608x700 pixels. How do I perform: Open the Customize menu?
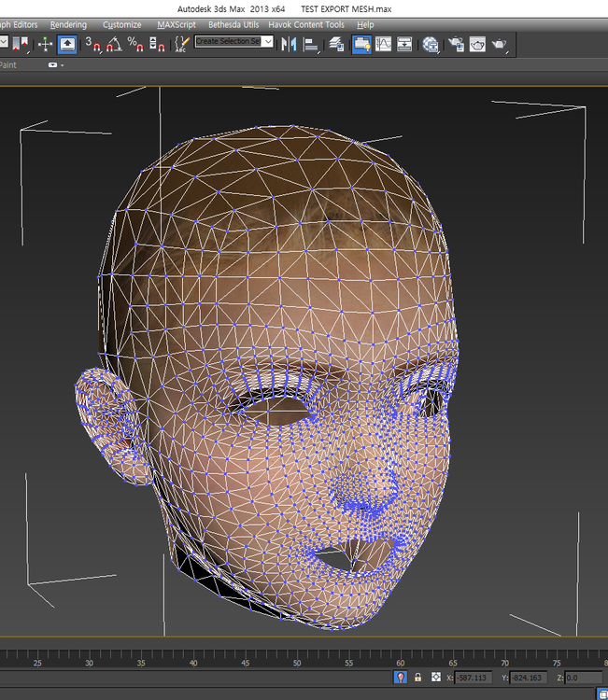coord(122,24)
